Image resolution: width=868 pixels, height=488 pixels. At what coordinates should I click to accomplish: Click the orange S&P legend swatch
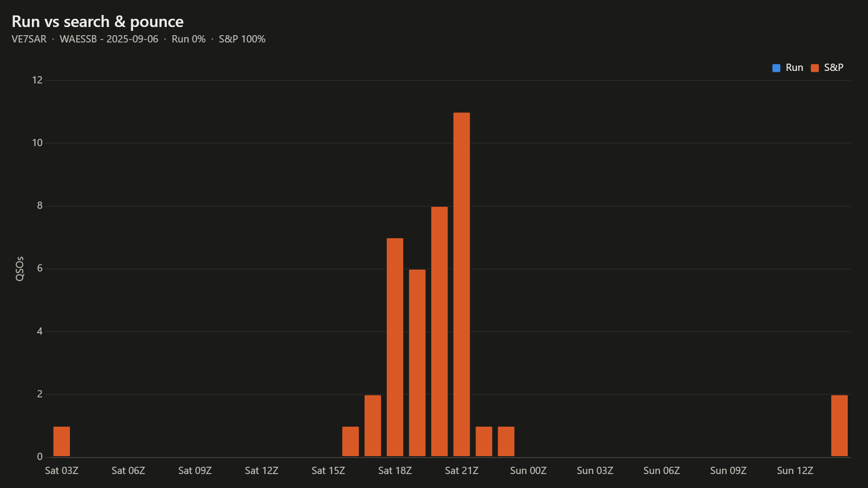point(815,68)
